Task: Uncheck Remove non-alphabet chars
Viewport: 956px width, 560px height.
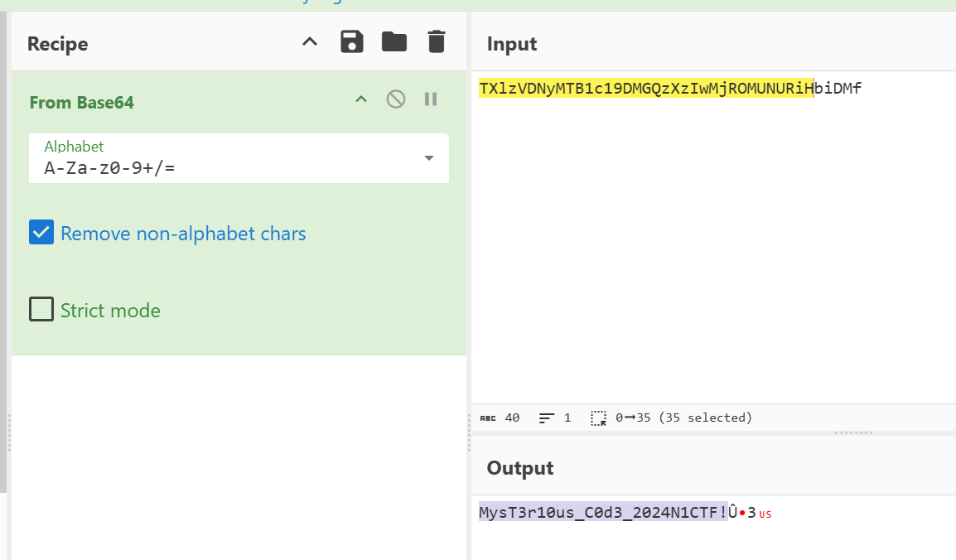Action: pos(41,233)
